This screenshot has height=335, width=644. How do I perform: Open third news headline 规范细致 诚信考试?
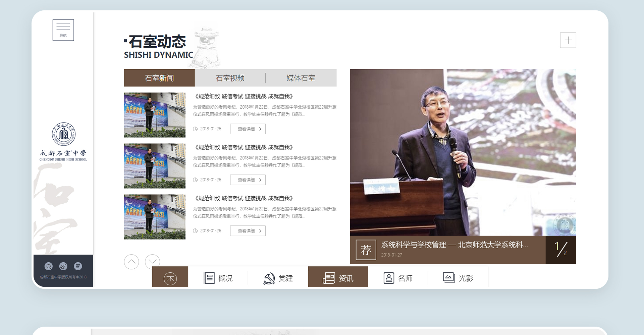(244, 198)
